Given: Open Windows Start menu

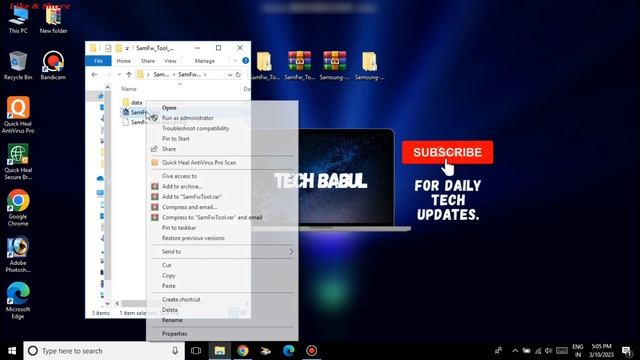Looking at the screenshot, I should click(12, 351).
